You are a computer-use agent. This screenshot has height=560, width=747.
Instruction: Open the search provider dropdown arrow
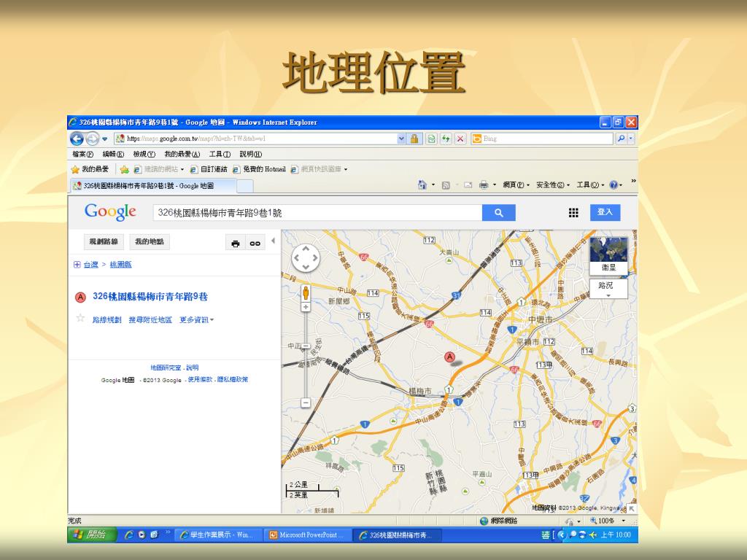[631, 139]
